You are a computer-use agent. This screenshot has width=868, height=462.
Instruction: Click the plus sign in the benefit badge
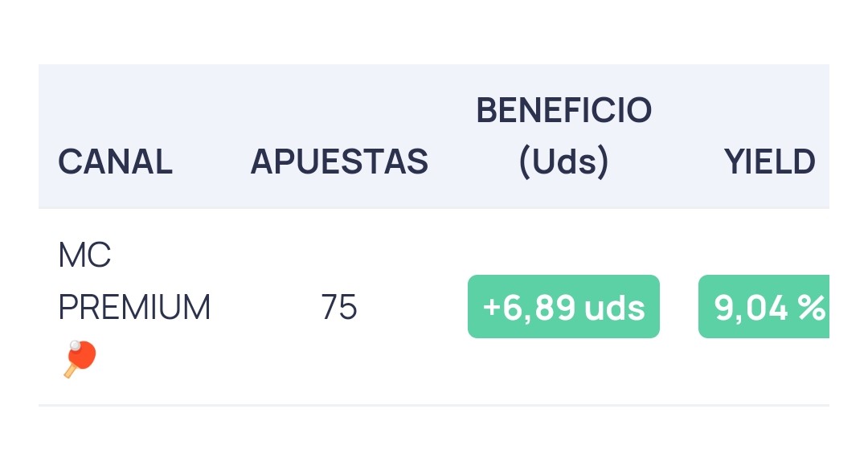(x=491, y=307)
